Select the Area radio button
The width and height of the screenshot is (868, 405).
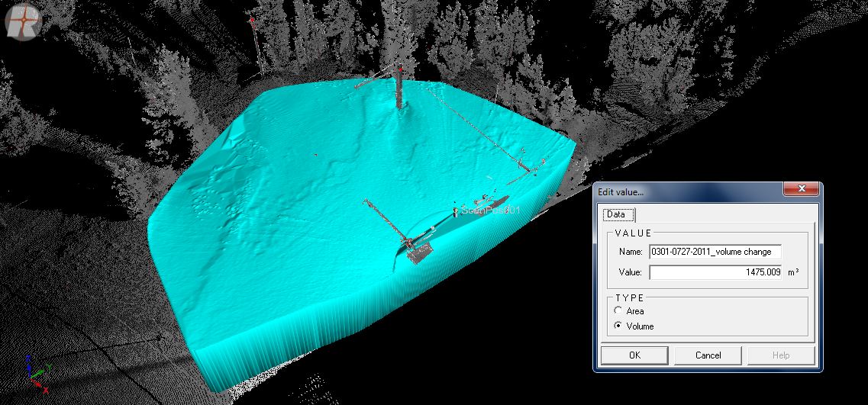[x=618, y=311]
